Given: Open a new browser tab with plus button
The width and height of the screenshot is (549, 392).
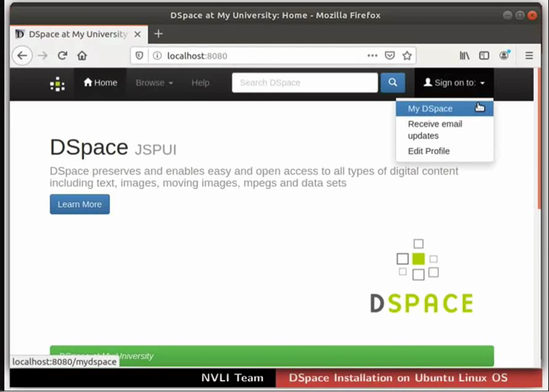Looking at the screenshot, I should click(158, 34).
